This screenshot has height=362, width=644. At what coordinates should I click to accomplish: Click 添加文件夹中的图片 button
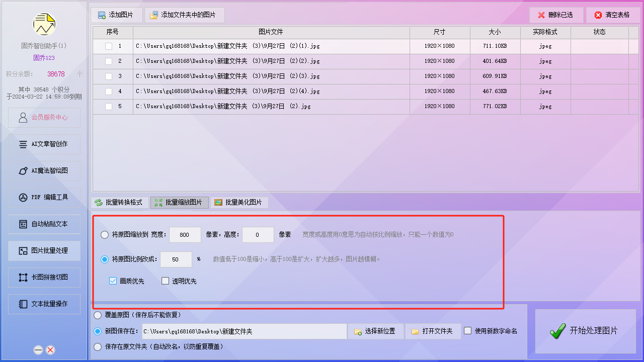pos(185,15)
